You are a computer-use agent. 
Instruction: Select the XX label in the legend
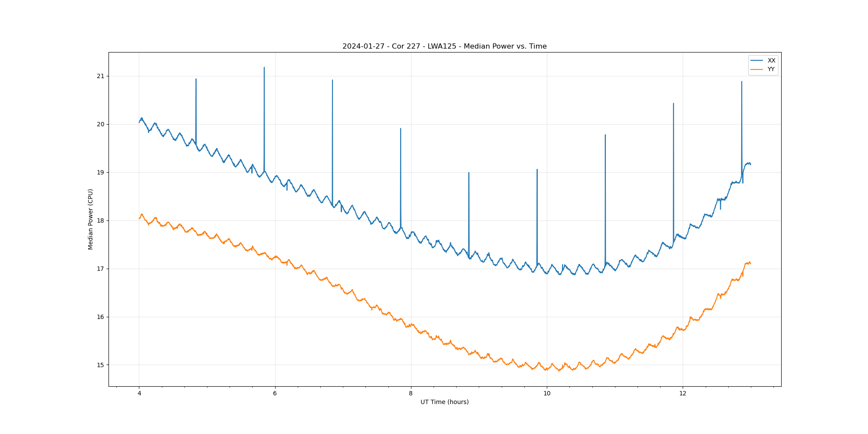tap(771, 60)
